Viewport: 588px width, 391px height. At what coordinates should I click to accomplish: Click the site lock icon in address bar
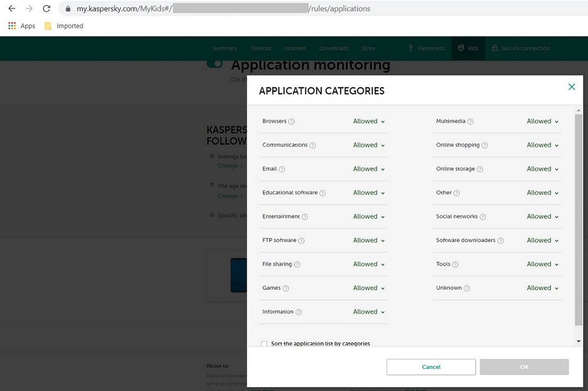coord(68,9)
